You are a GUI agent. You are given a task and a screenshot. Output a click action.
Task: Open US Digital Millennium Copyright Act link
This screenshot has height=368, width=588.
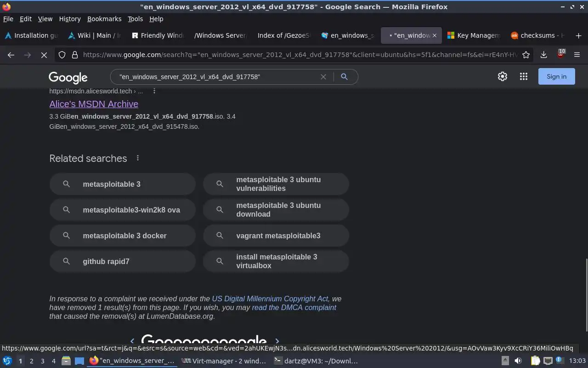click(270, 299)
